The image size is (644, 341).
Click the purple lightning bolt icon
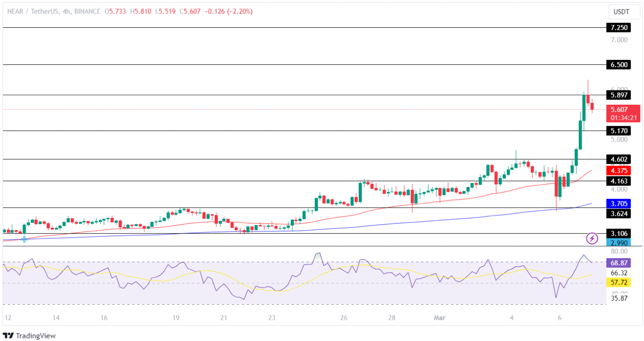point(592,239)
